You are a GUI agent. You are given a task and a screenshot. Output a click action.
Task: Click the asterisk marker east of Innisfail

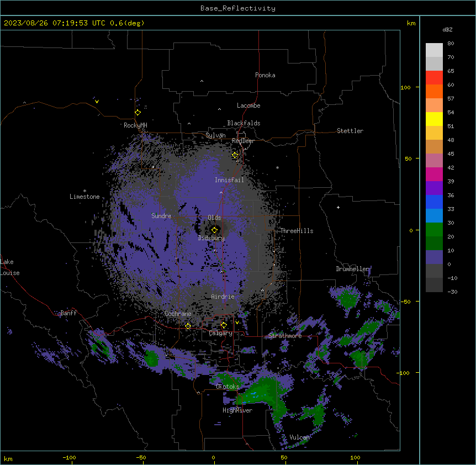pyautogui.click(x=277, y=167)
